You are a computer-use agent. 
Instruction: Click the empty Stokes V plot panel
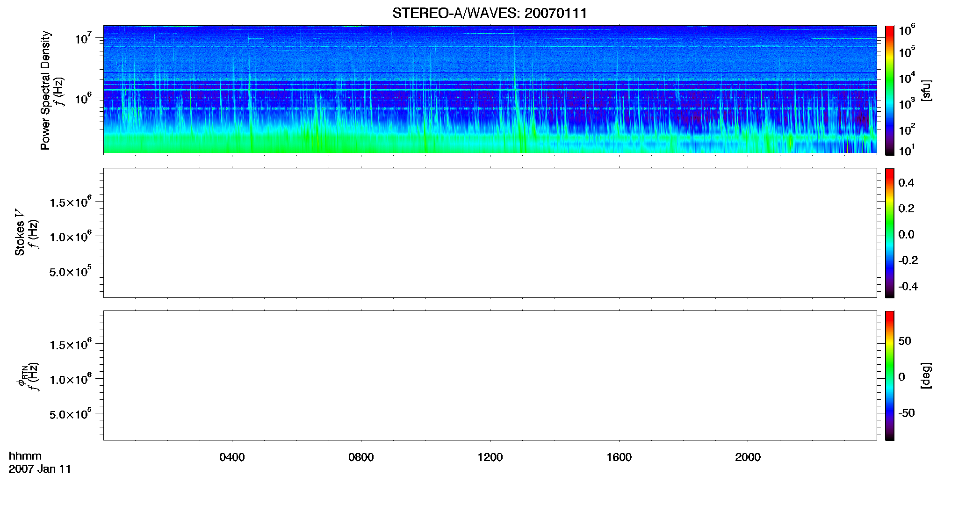[490, 233]
